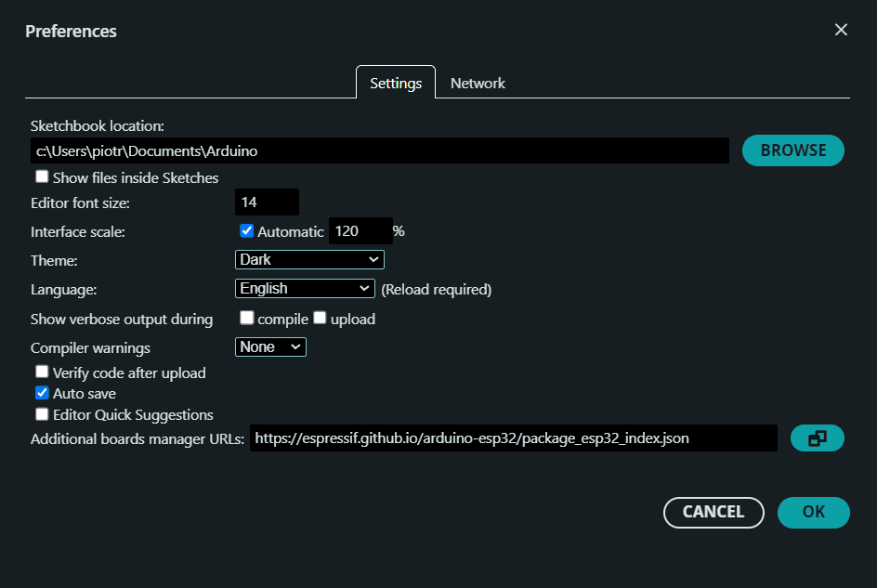Expand the Language dropdown set to English

click(x=305, y=288)
